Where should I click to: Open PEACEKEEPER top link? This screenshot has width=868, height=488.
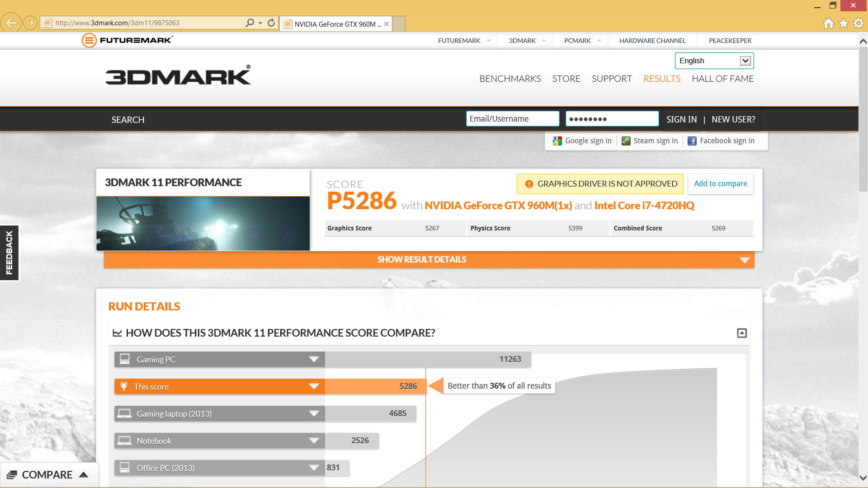click(x=730, y=41)
